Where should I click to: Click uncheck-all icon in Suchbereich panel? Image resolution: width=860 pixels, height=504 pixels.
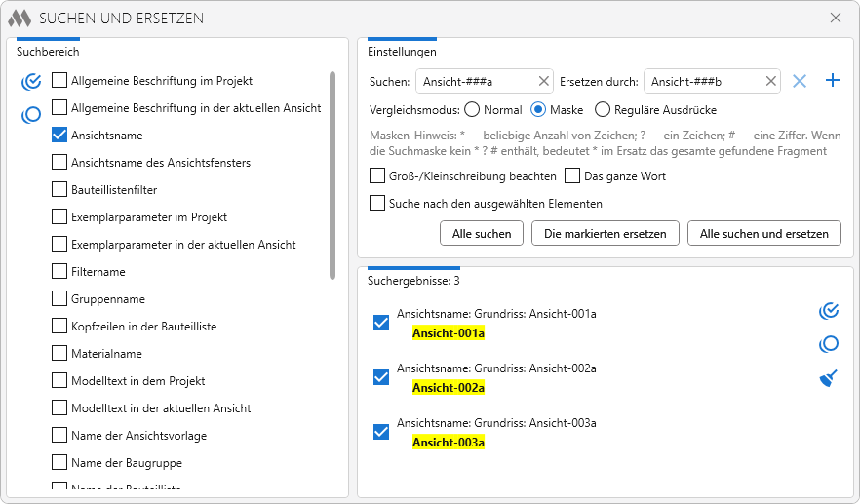[x=31, y=115]
